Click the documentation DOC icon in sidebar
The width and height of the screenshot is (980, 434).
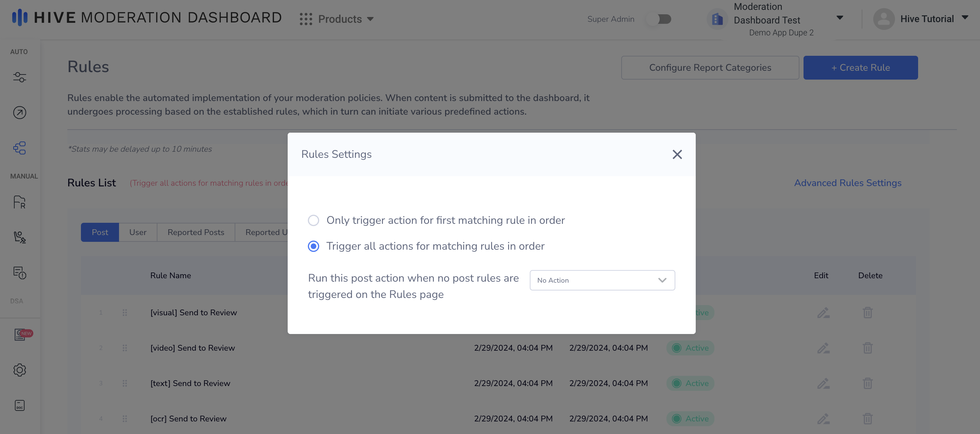(x=19, y=405)
